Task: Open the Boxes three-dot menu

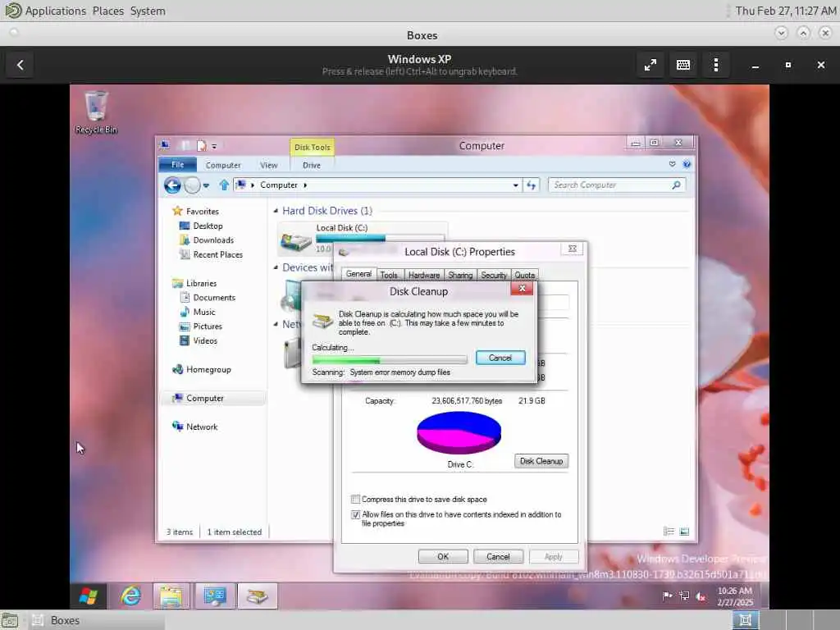Action: coord(715,66)
